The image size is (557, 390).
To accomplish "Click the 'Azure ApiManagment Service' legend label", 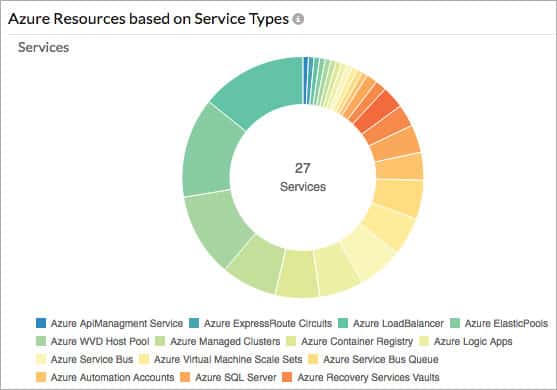I will [x=117, y=323].
